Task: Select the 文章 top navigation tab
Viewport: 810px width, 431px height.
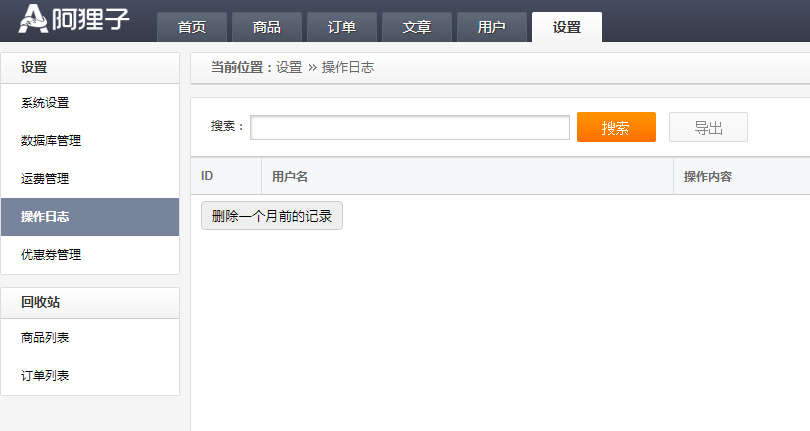Action: pos(416,28)
